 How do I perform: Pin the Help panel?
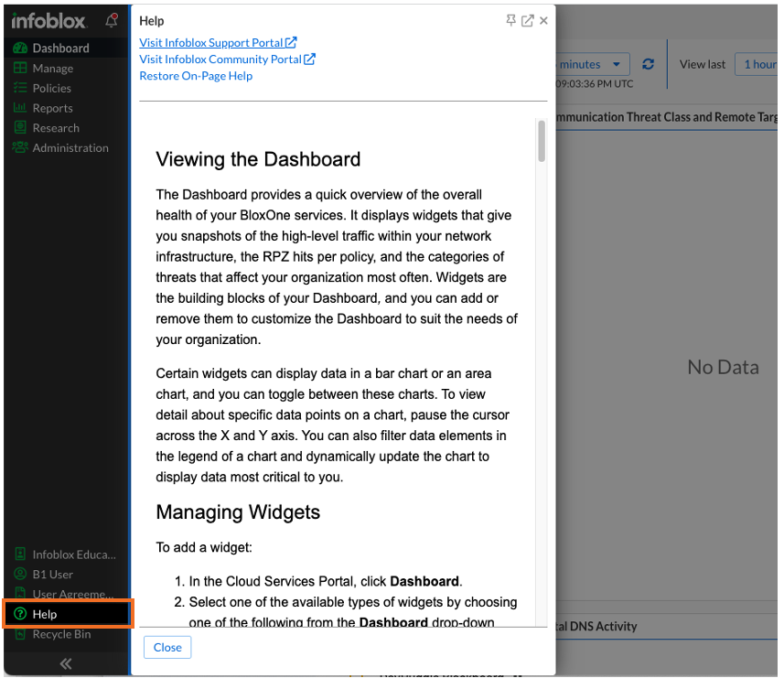(510, 20)
